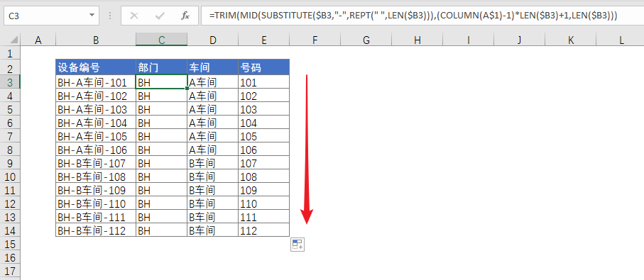Viewport: 644px width, 280px height.
Task: Select cell with value 111
Action: pyautogui.click(x=263, y=217)
